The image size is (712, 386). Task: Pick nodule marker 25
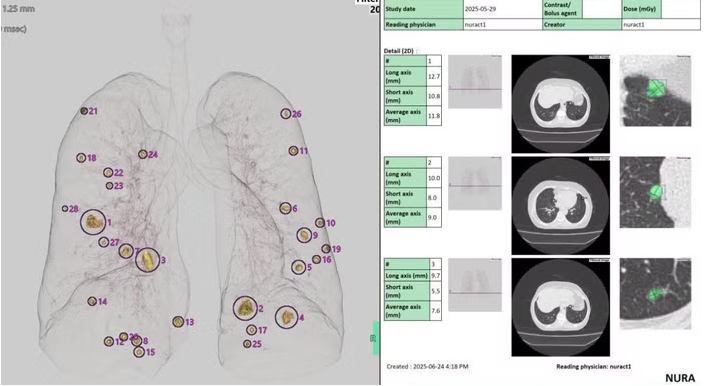247,344
